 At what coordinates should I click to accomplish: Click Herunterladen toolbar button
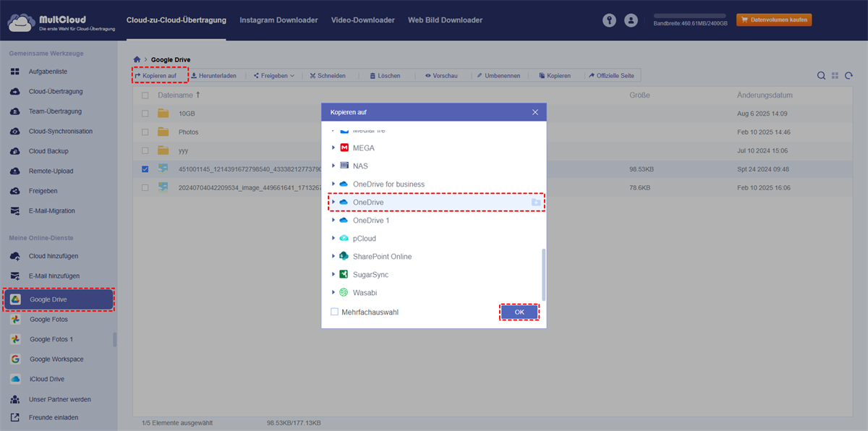[213, 75]
